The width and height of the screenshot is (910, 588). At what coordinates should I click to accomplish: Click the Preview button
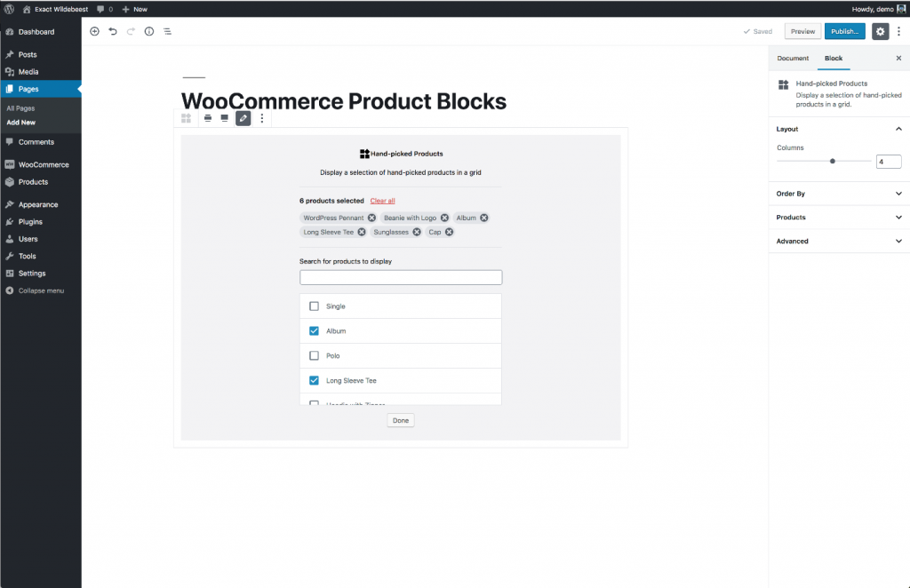coord(802,31)
